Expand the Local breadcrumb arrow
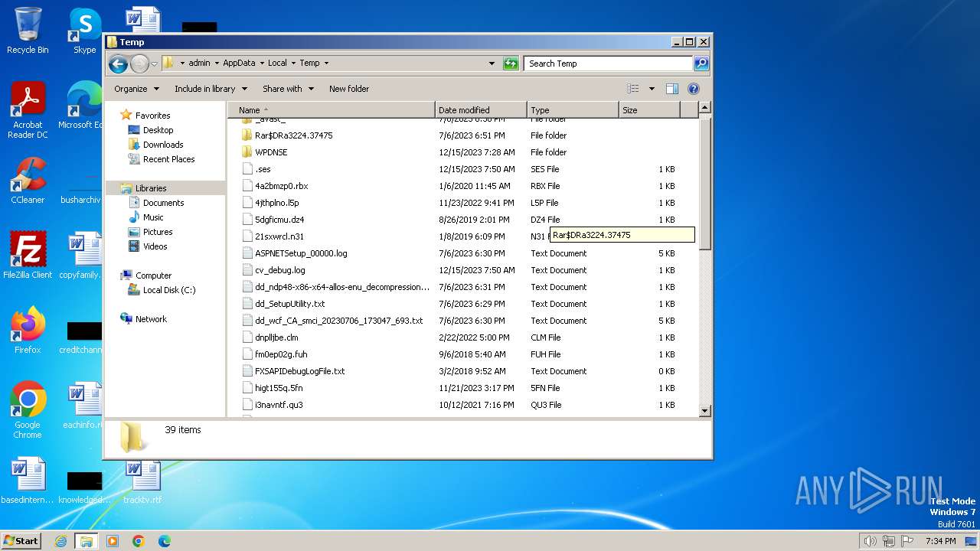This screenshot has width=980, height=551. point(293,64)
